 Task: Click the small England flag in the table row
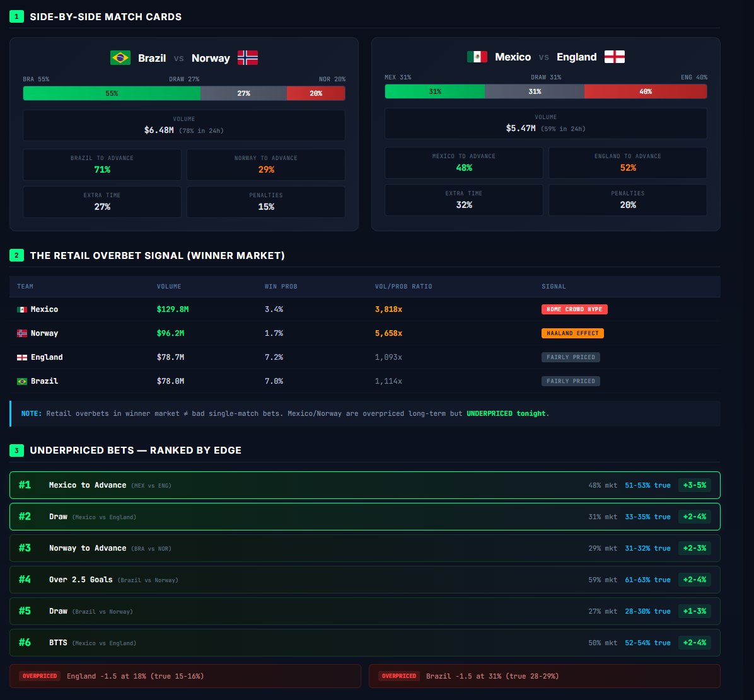coord(21,357)
